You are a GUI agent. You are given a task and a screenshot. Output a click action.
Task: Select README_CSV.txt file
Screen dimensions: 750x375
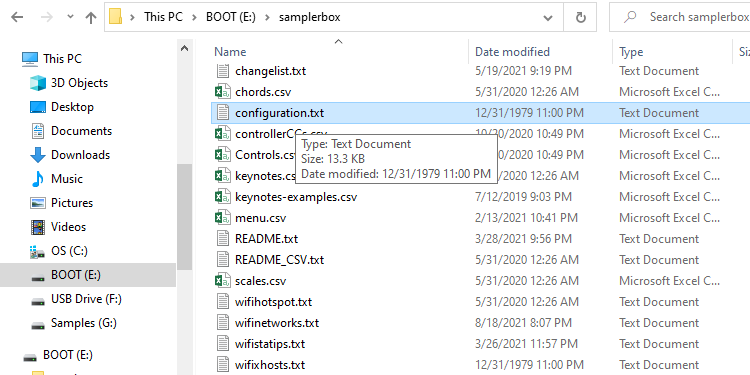(x=279, y=260)
